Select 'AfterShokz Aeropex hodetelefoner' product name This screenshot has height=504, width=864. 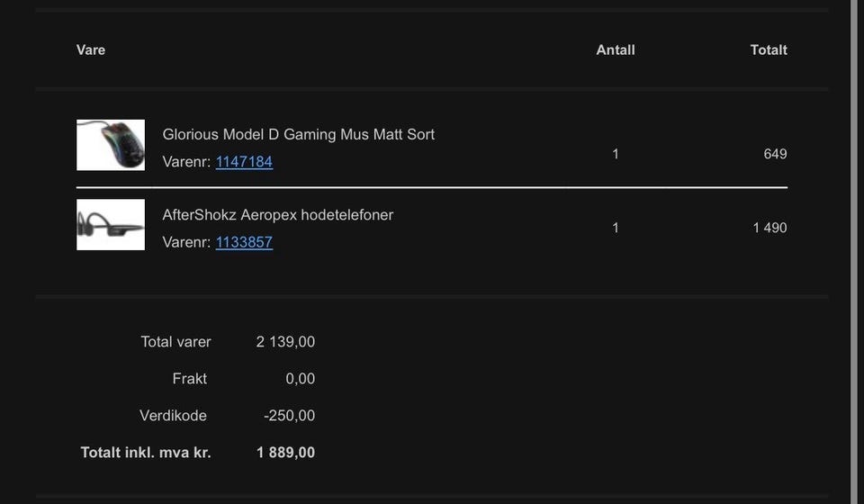[x=278, y=215]
